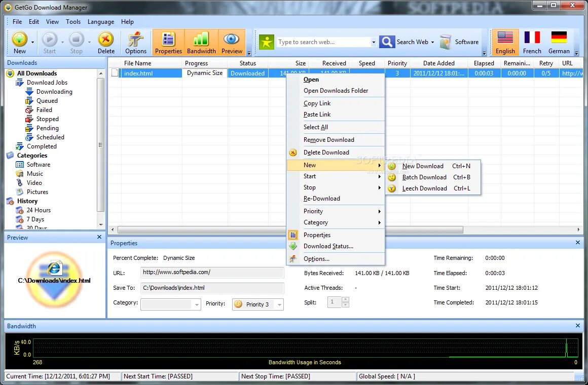Expand the Start button dropdown arrow

point(62,42)
